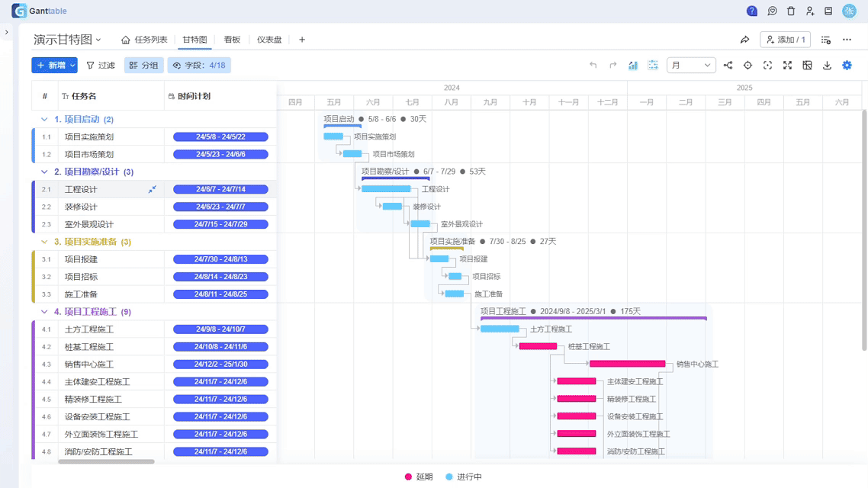Click the crosshair locate-today icon
This screenshot has width=868, height=488.
point(747,66)
